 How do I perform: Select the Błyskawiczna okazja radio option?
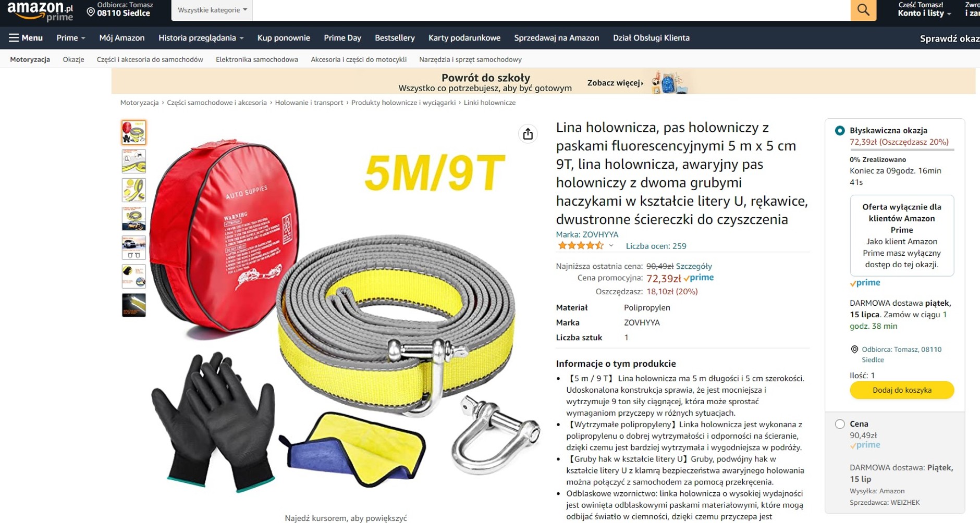click(840, 131)
